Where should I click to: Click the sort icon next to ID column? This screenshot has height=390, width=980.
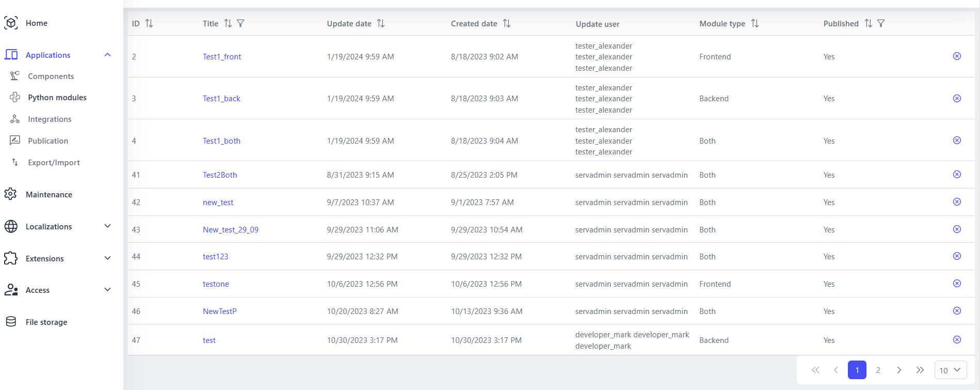[149, 23]
